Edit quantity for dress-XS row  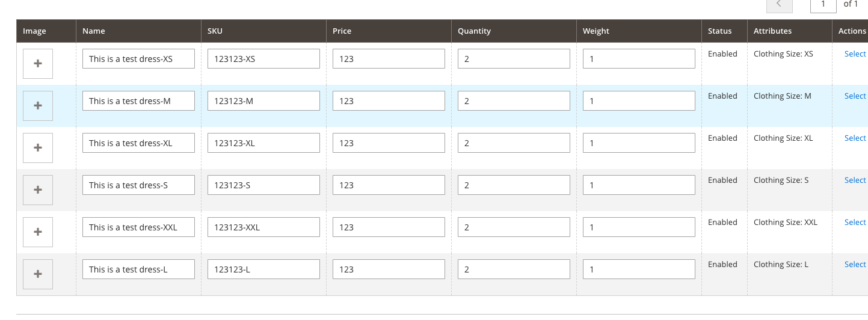[514, 59]
